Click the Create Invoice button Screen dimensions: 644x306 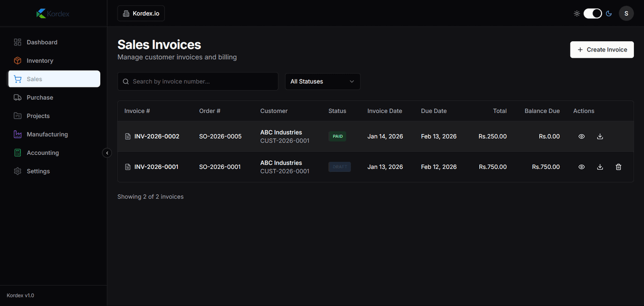click(602, 50)
